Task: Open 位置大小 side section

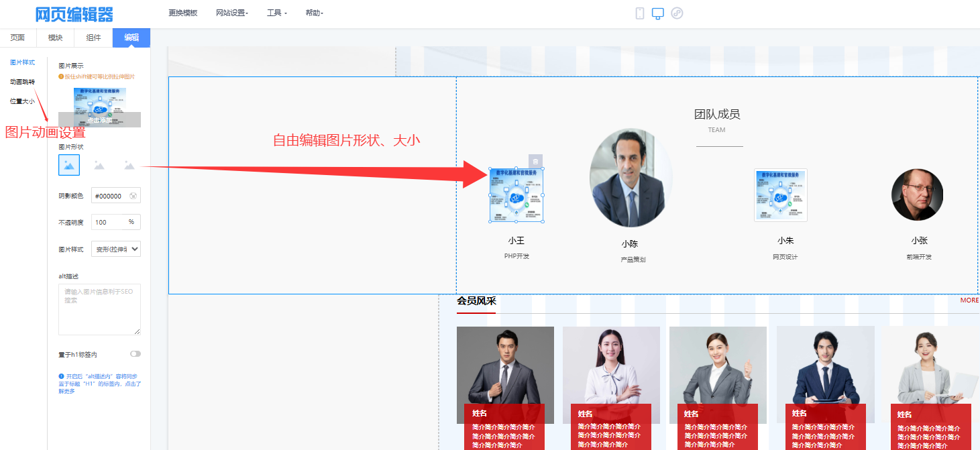Action: 22,101
